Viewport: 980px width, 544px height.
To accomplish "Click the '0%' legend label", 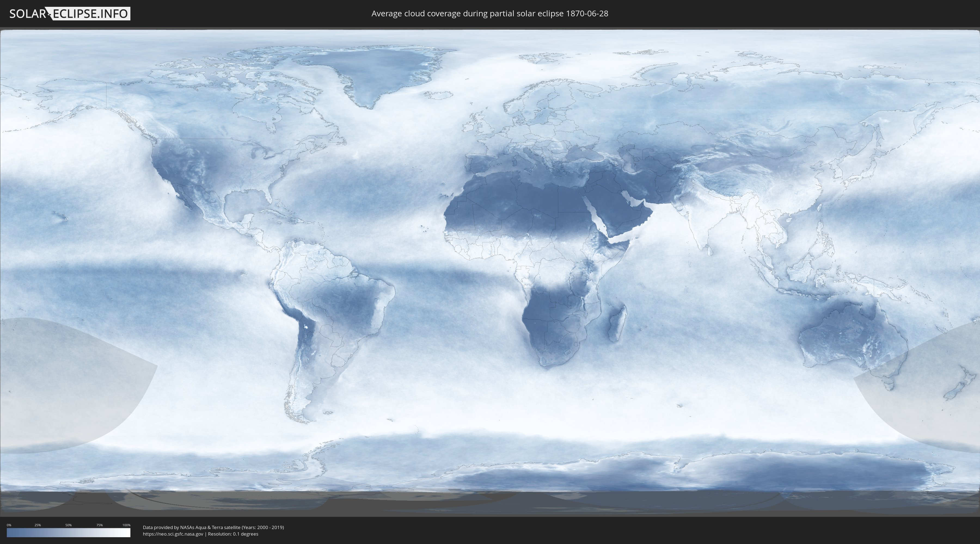I will tap(9, 525).
